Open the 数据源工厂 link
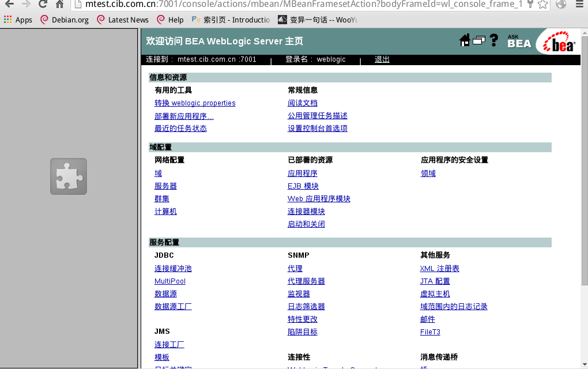The width and height of the screenshot is (588, 369). coord(173,307)
